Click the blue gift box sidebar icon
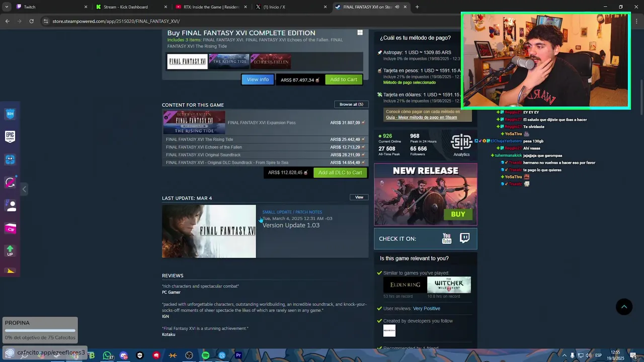 pos(10,159)
